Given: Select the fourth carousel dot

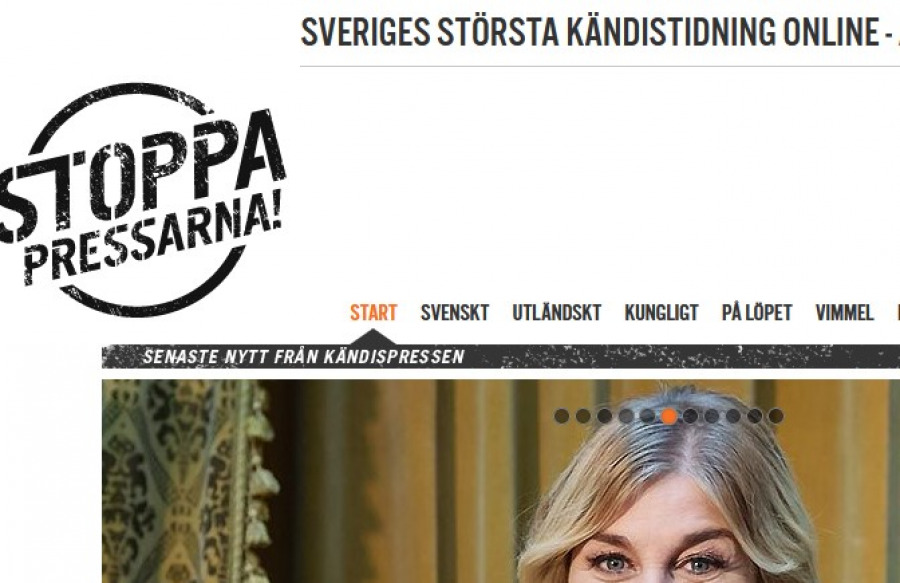Looking at the screenshot, I should [626, 416].
